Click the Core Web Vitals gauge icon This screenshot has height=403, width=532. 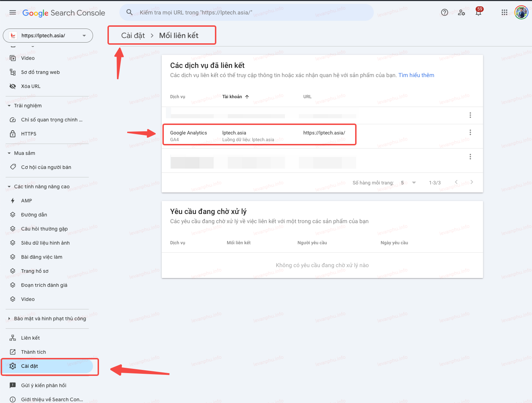[13, 120]
